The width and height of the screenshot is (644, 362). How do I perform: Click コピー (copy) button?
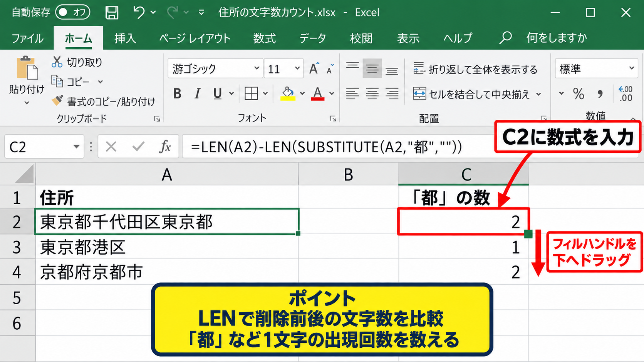click(x=71, y=82)
